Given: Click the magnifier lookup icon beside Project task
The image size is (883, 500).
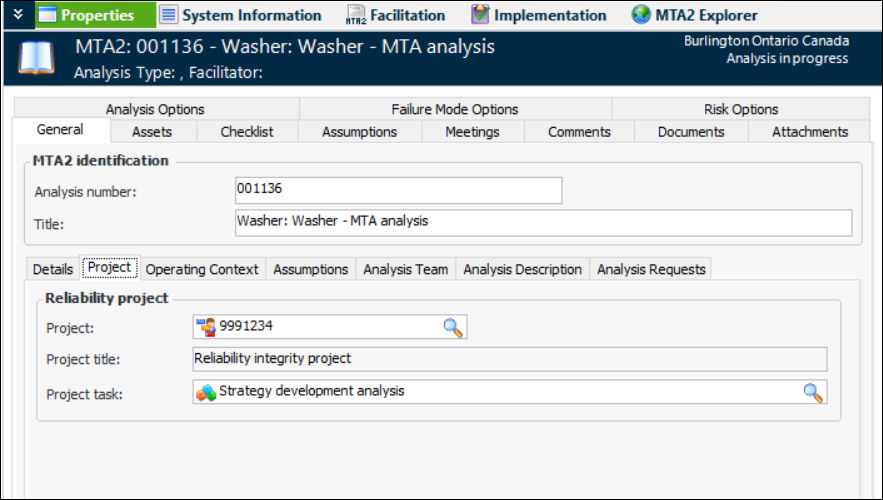Looking at the screenshot, I should click(813, 392).
